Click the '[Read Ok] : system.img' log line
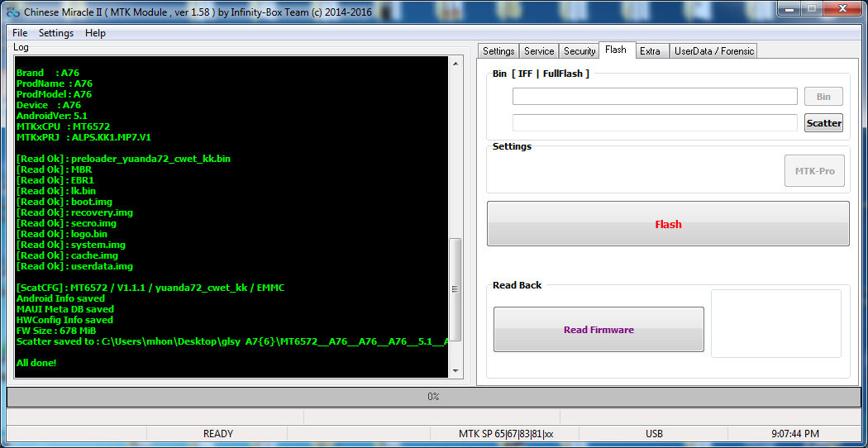This screenshot has width=868, height=448. (x=71, y=245)
